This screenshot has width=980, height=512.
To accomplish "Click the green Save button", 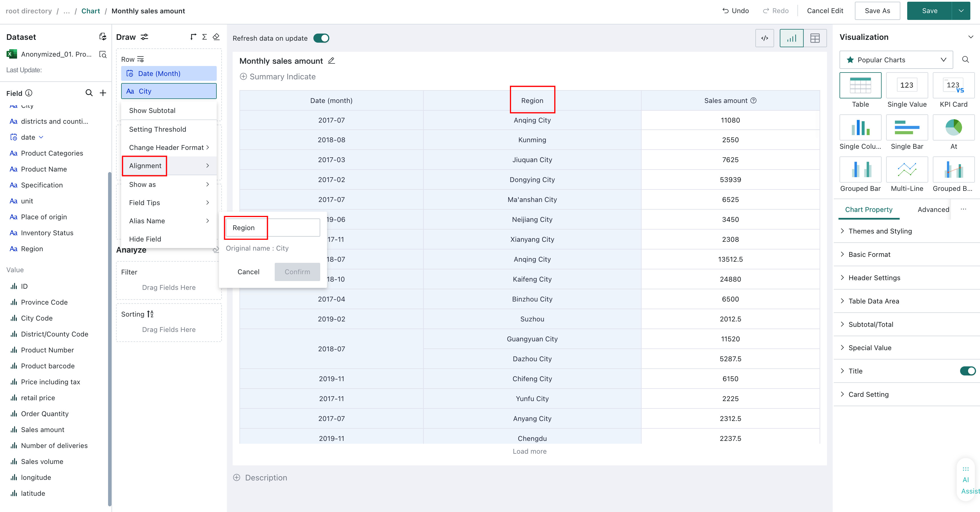I will coord(929,11).
